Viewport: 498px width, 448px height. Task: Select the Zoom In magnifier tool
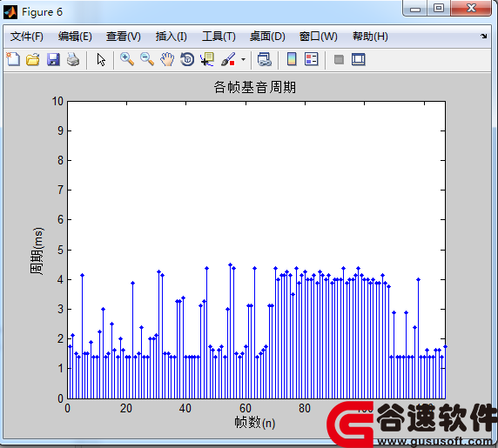[x=127, y=59]
